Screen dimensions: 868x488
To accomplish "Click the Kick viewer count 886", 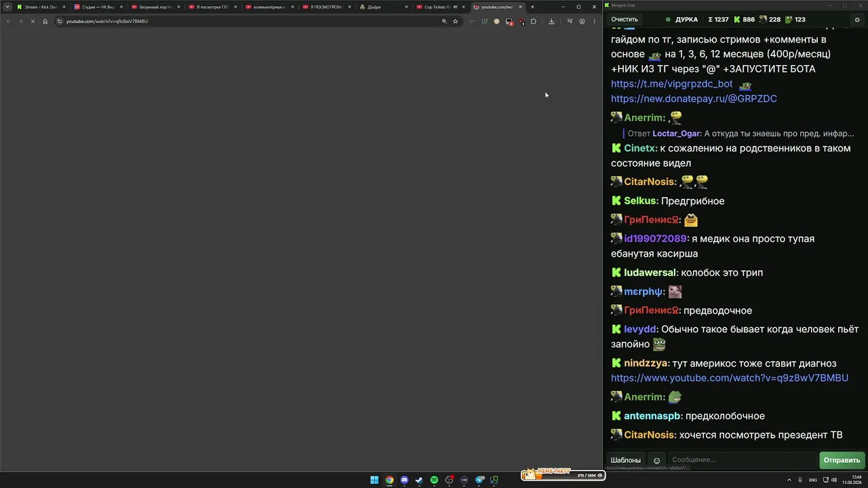I will click(744, 20).
